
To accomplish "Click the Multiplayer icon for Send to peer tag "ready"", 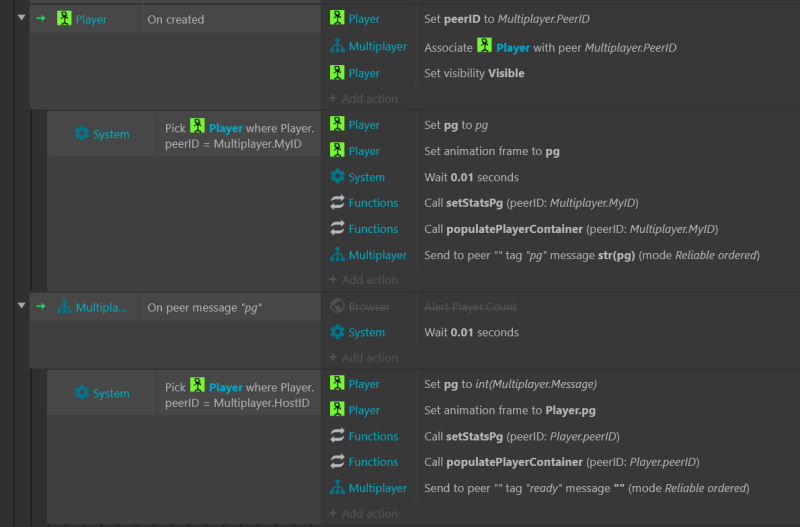I will [337, 488].
